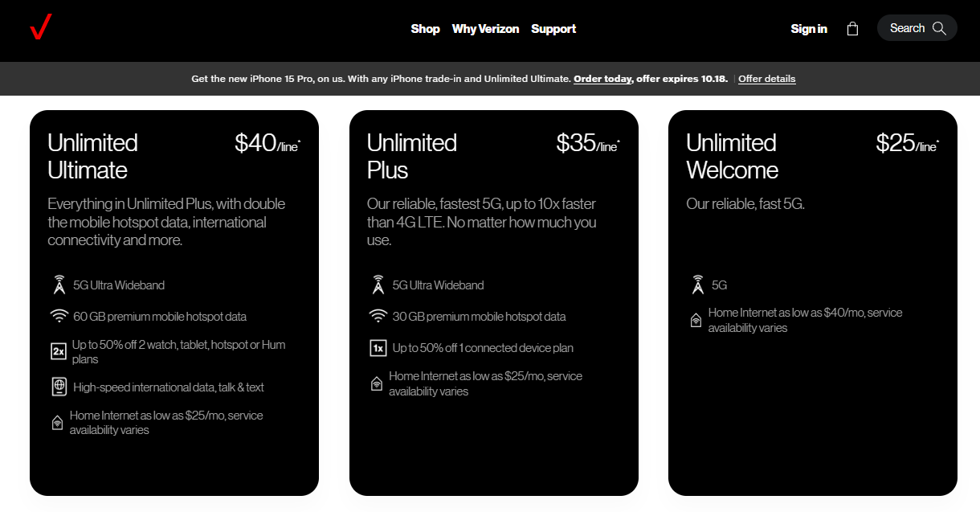980x512 pixels.
Task: Click '30 GB premium mobile hotspot data' text
Action: tap(480, 317)
